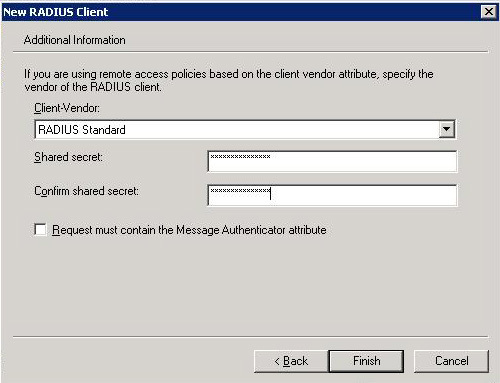Expand the Client-Vendor dropdown arrow

tap(447, 129)
